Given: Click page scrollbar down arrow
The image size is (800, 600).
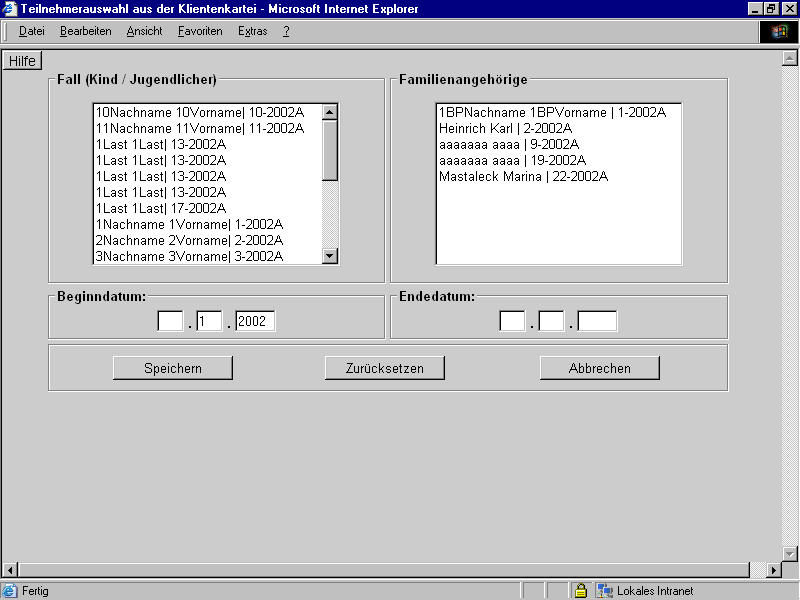Looking at the screenshot, I should click(x=789, y=553).
